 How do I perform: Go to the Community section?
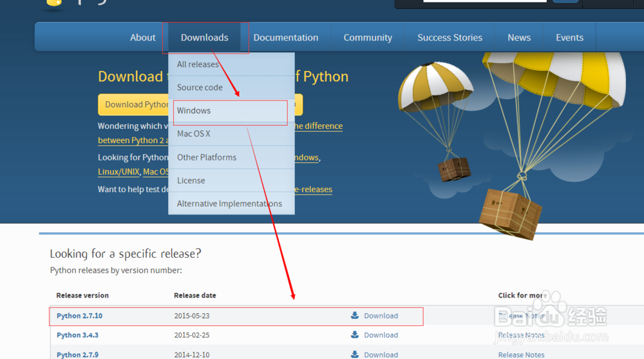click(x=368, y=37)
